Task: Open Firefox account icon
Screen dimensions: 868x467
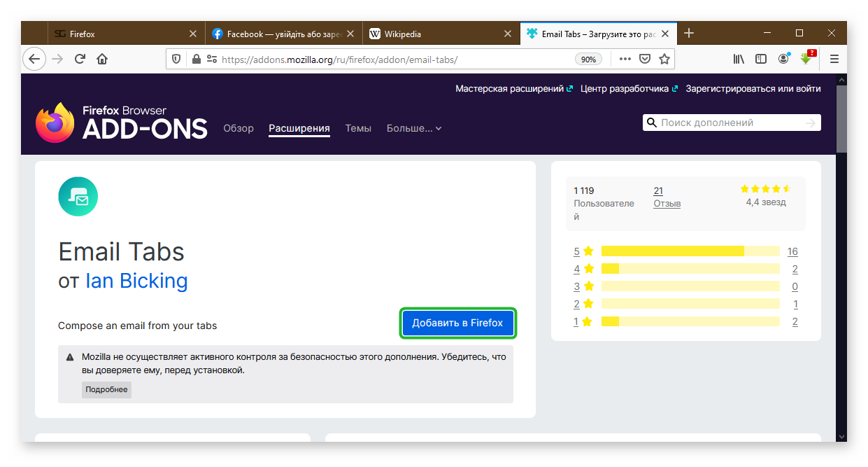Action: pyautogui.click(x=783, y=60)
